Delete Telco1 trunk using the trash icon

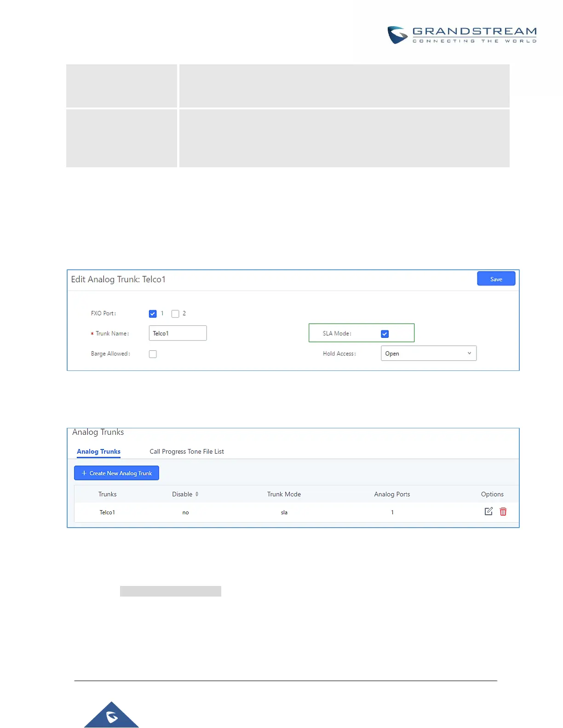point(503,512)
